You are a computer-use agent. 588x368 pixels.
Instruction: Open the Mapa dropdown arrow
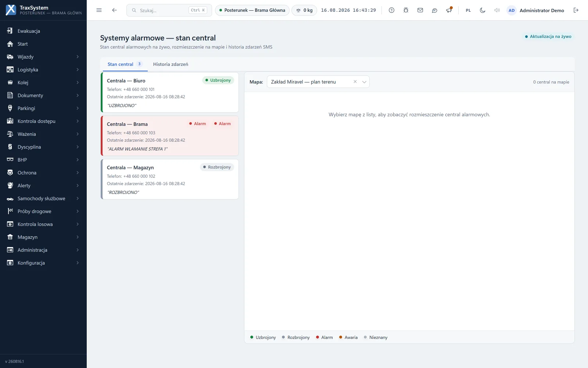click(364, 82)
